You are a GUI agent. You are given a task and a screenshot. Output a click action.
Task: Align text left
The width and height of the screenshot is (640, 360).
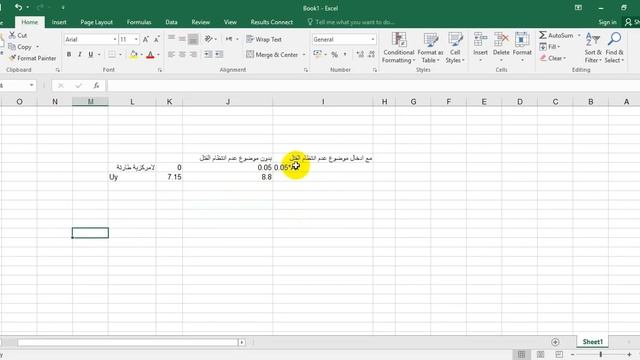[x=171, y=54]
